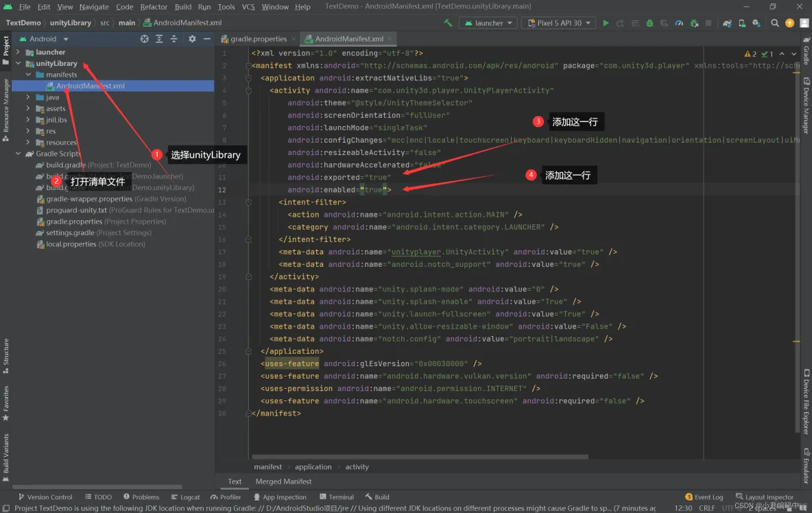Screen dimensions: 812x513
Task: Go to previous highlighted error arrow
Action: pos(782,53)
